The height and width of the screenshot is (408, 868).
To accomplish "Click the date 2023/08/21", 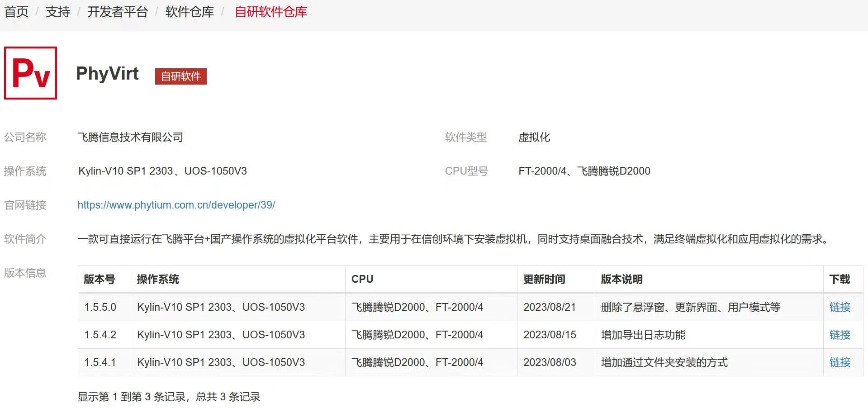I will [x=550, y=307].
